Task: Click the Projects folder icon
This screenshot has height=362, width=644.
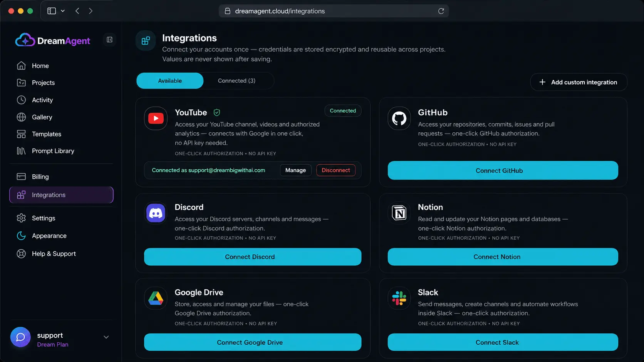Action: pyautogui.click(x=21, y=83)
